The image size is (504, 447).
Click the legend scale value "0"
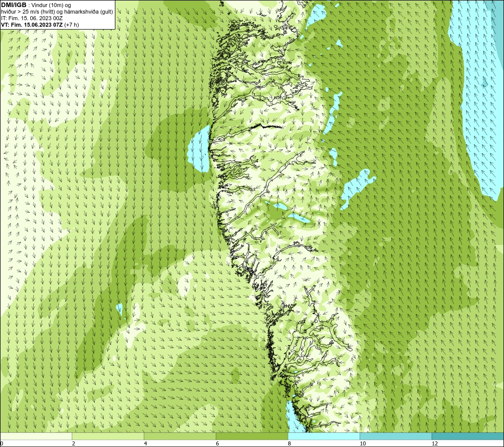point(2,443)
